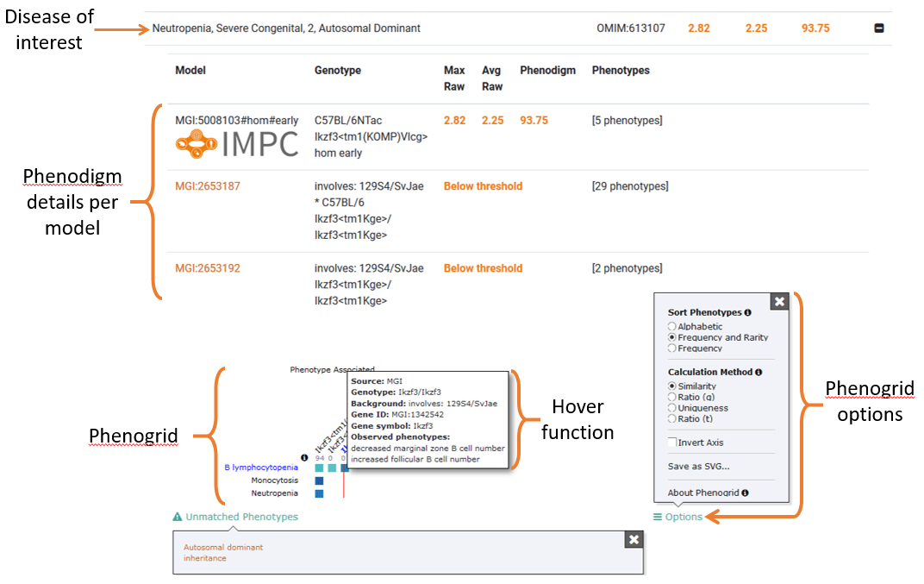This screenshot has width=924, height=584.
Task: Click disease name Neutropenia, Severe Congenital, 2
Action: [x=286, y=28]
